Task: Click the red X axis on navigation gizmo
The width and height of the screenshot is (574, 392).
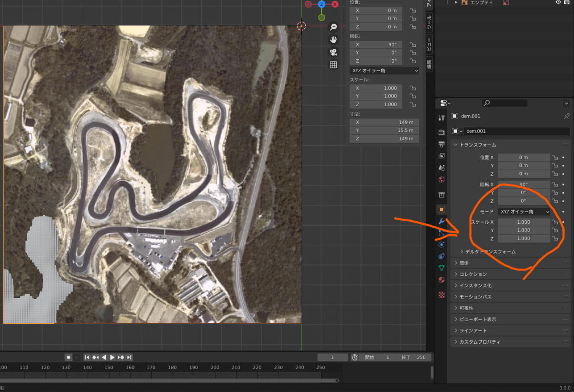Action: point(335,4)
